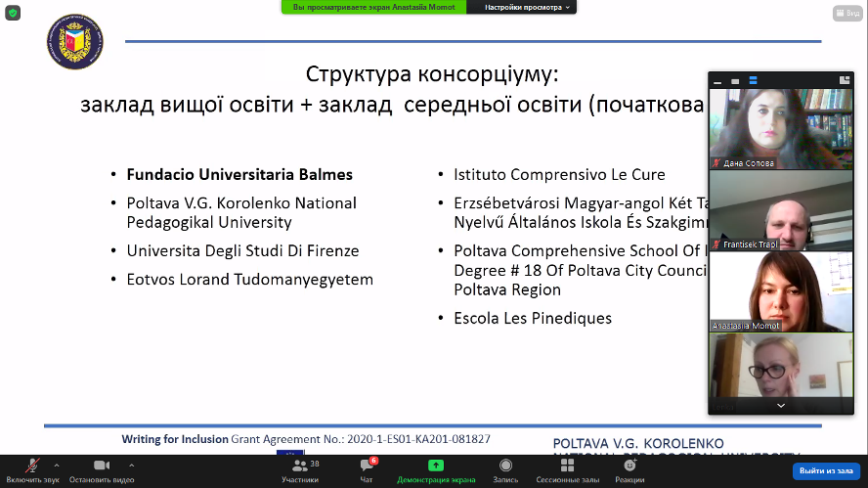Click 'Istituto Comprensivo Le Cure' bullet
868x488 pixels.
pos(560,174)
